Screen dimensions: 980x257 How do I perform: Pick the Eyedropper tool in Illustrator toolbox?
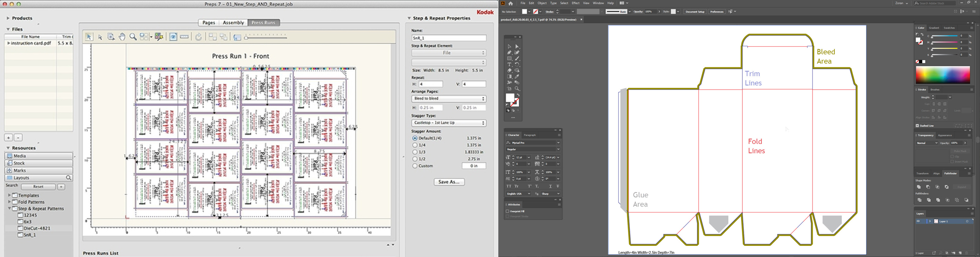pyautogui.click(x=517, y=77)
